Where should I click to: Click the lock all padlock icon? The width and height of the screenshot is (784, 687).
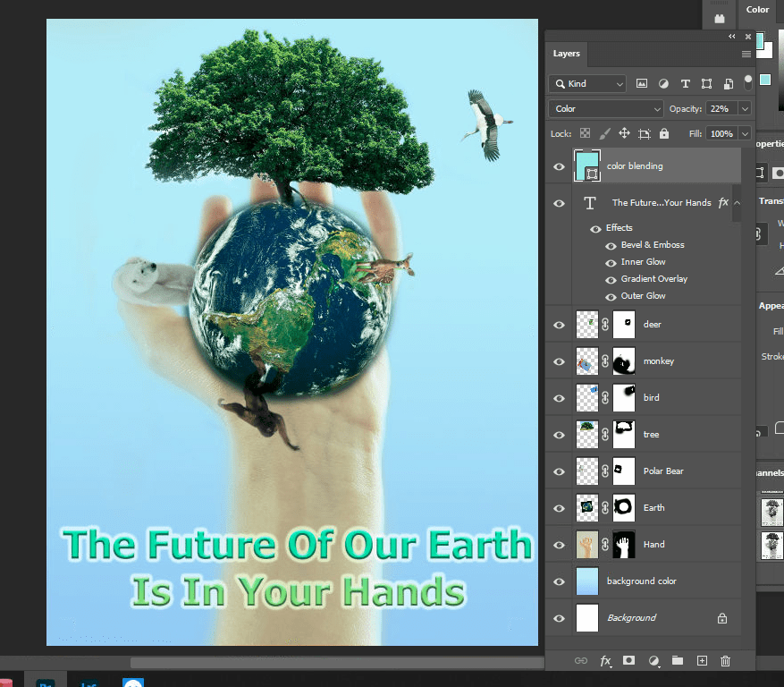tap(663, 134)
